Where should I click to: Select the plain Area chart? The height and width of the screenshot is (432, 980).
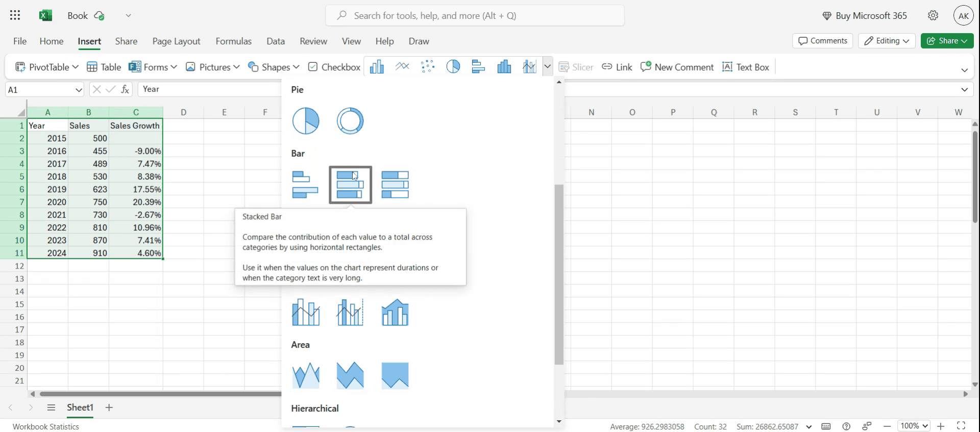point(306,375)
